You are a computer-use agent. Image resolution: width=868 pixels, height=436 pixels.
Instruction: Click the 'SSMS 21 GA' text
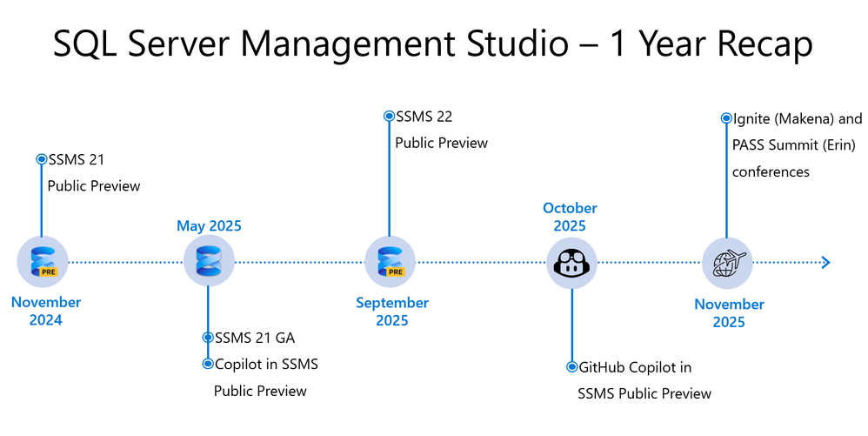tap(255, 338)
